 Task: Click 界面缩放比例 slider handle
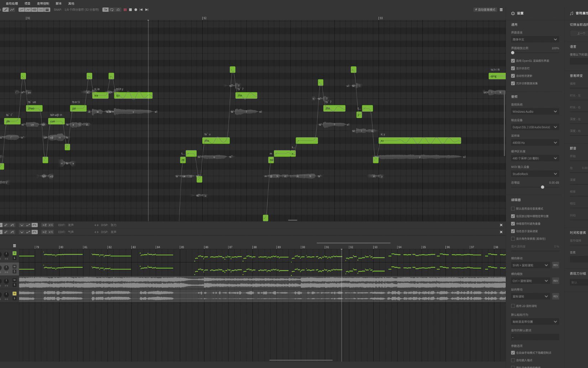513,53
